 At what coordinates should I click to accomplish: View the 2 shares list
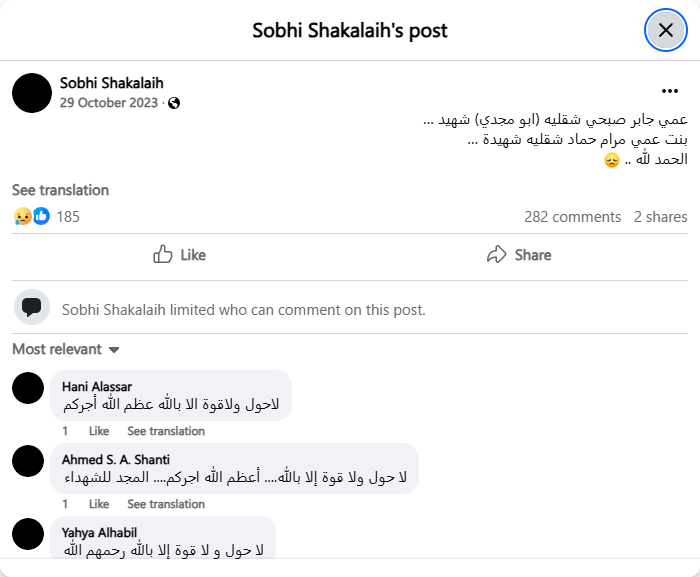pyautogui.click(x=660, y=216)
